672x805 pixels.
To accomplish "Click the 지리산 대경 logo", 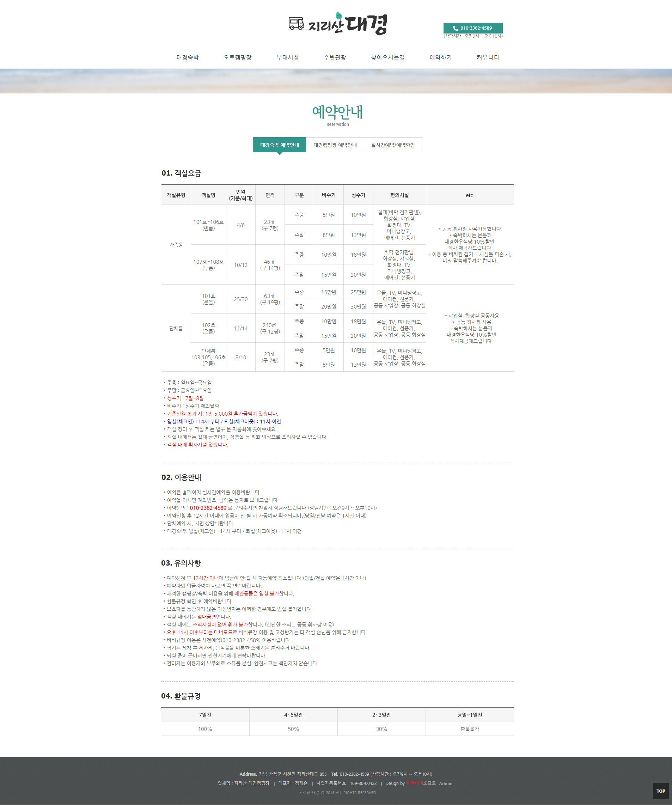I will pyautogui.click(x=337, y=24).
